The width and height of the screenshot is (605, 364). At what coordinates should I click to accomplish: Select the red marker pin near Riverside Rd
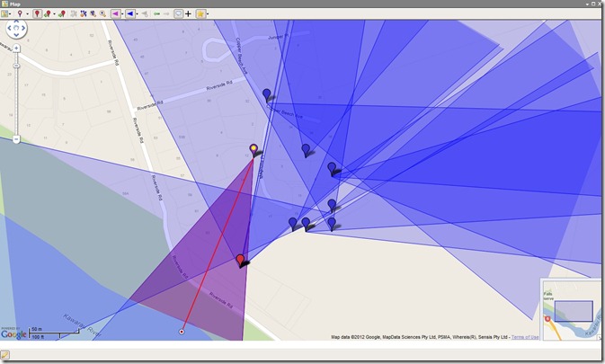[x=240, y=261]
